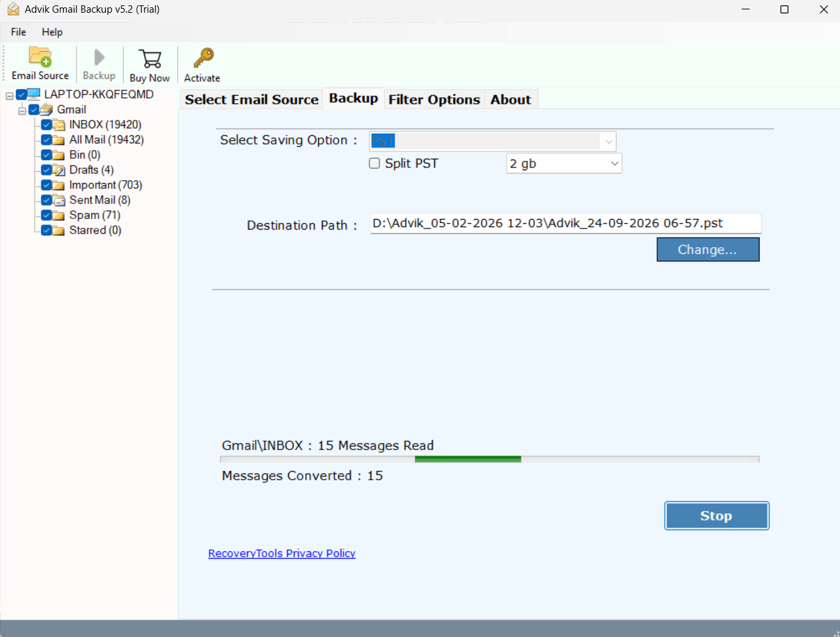This screenshot has width=840, height=637.
Task: Select the INBOX (19420) tree label
Action: click(106, 125)
